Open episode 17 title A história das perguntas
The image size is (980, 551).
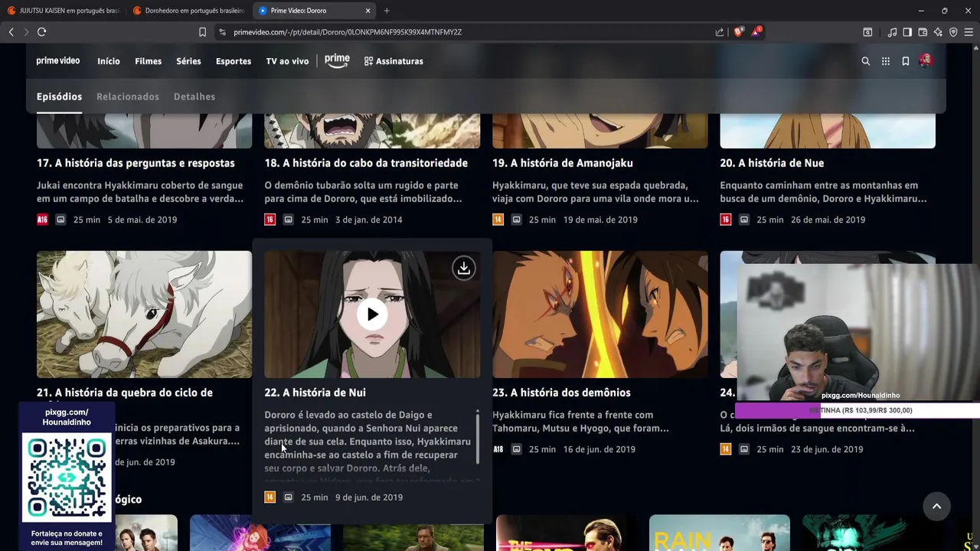(136, 163)
